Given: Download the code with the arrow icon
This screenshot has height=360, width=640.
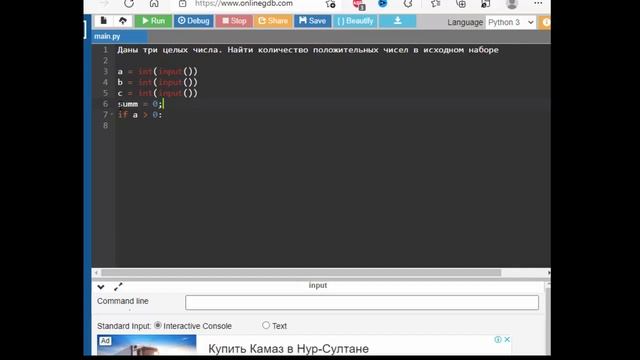Looking at the screenshot, I should tap(397, 21).
